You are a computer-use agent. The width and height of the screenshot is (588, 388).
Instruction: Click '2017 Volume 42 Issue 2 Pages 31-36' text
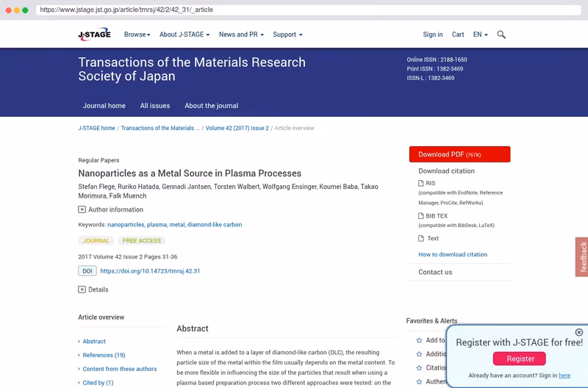pyautogui.click(x=127, y=256)
